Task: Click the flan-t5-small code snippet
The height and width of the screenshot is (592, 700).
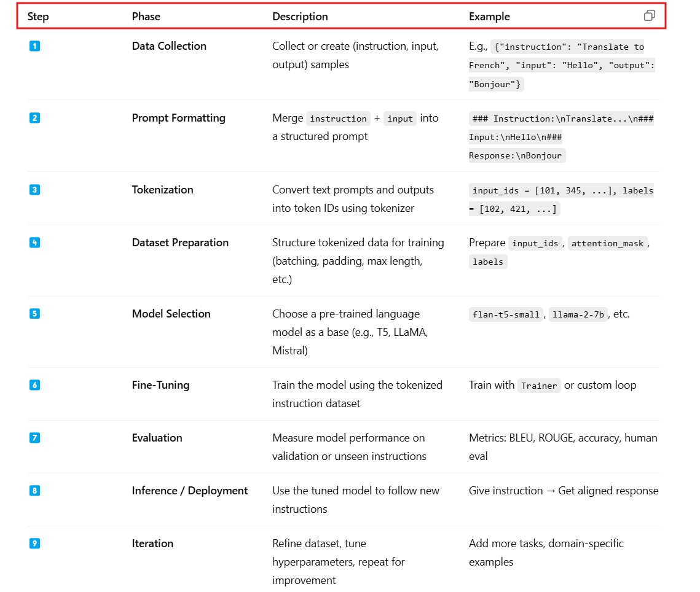Action: coord(506,314)
